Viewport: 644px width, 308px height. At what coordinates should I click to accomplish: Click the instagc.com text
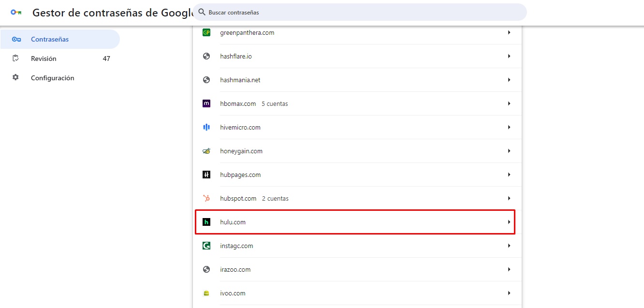(x=236, y=246)
